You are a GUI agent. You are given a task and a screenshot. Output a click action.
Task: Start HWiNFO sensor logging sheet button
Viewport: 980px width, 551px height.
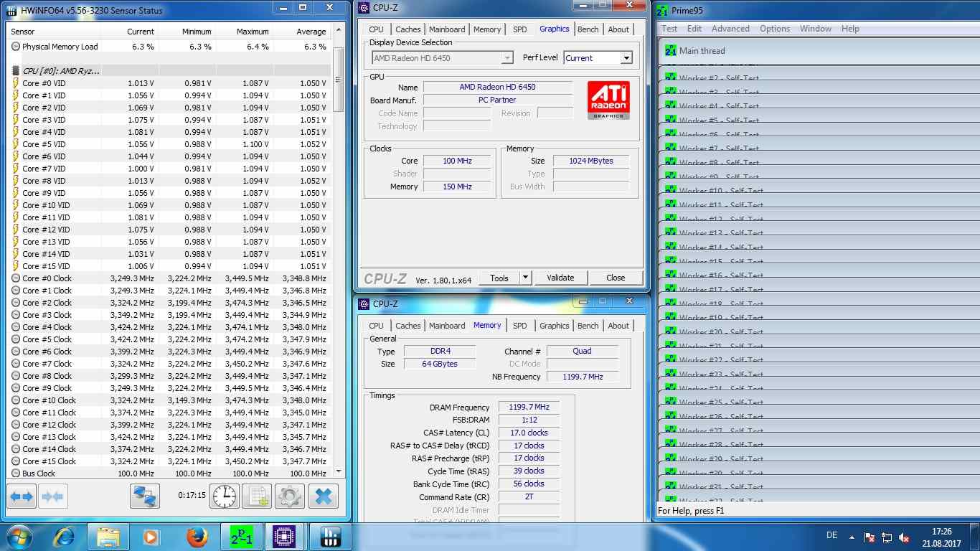(x=257, y=496)
